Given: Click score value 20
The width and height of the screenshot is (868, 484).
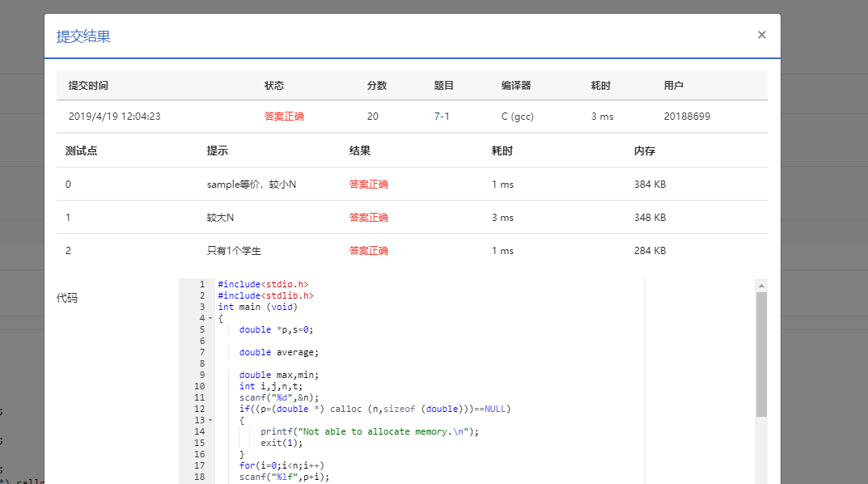Looking at the screenshot, I should tap(373, 117).
